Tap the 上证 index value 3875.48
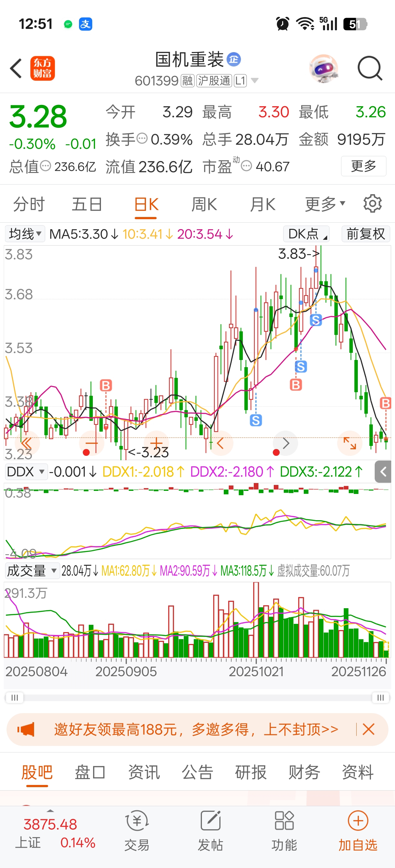The height and width of the screenshot is (868, 395). [50, 825]
